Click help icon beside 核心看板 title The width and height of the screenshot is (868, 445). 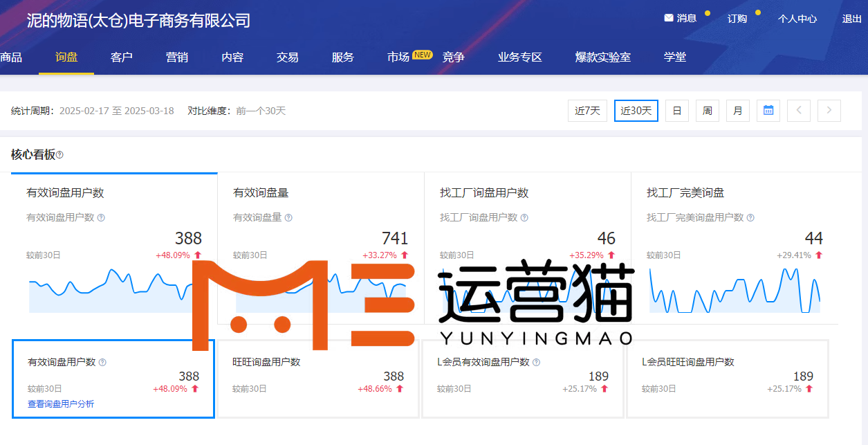[59, 155]
